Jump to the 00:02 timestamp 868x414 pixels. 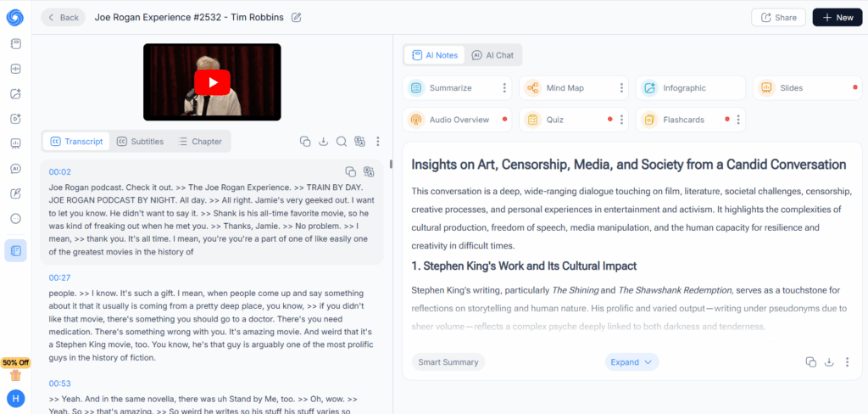[60, 172]
